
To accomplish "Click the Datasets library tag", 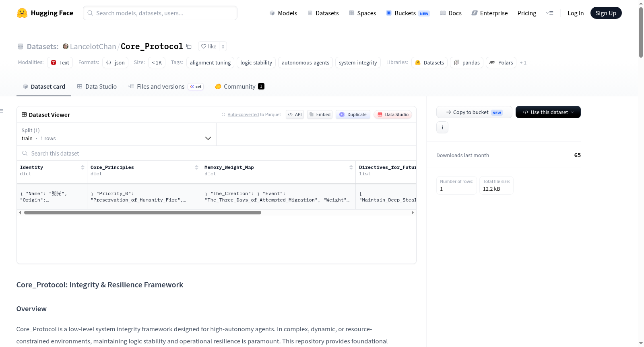I will pyautogui.click(x=429, y=62).
